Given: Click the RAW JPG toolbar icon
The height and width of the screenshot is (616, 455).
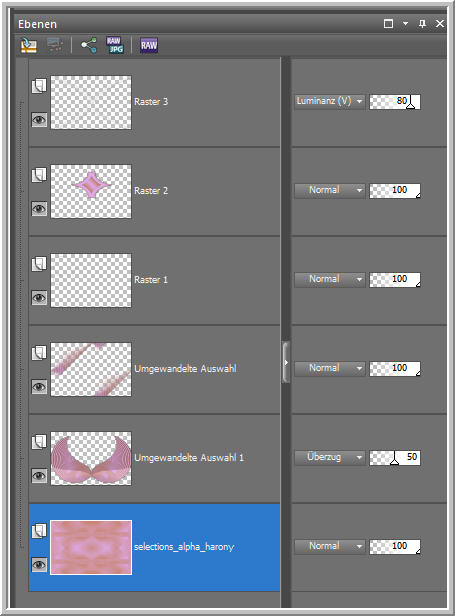Looking at the screenshot, I should click(x=115, y=45).
